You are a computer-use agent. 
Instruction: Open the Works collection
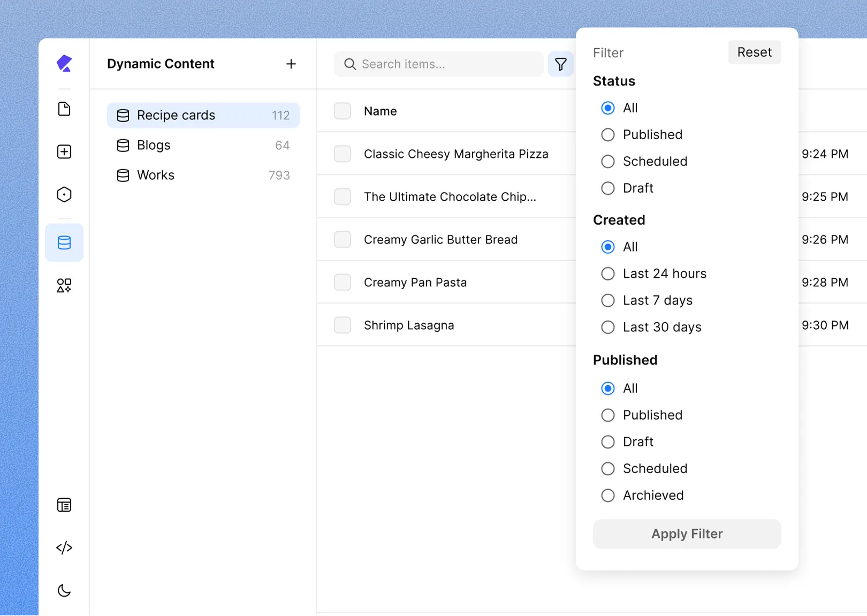coord(203,176)
